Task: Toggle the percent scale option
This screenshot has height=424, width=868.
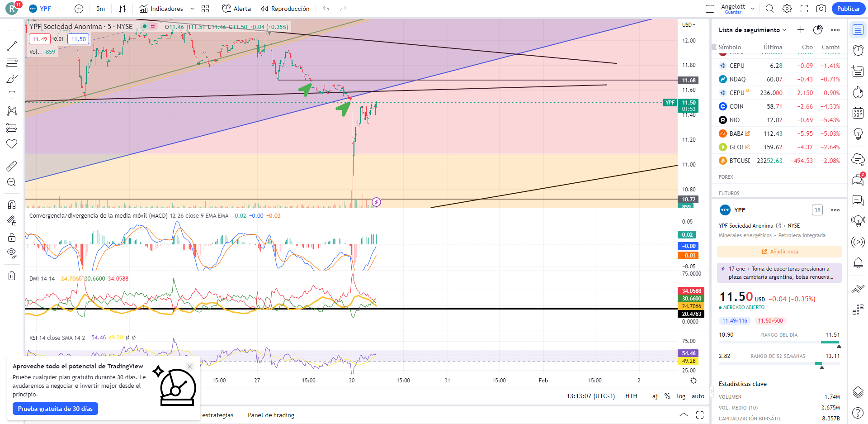Action: [x=667, y=396]
